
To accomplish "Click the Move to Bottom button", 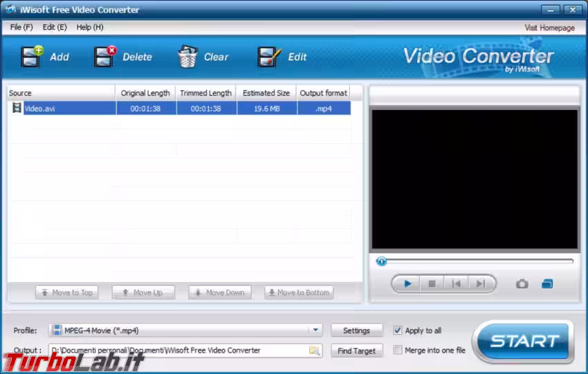I will coord(299,292).
